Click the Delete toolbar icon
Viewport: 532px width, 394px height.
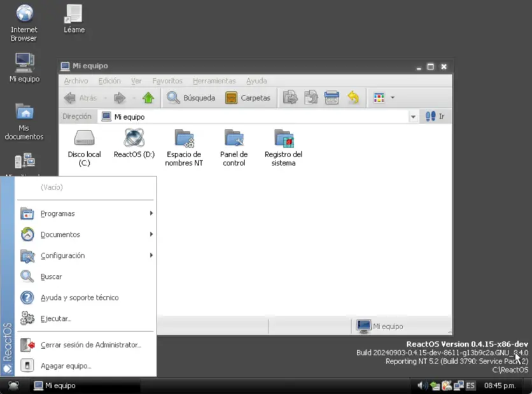[332, 98]
